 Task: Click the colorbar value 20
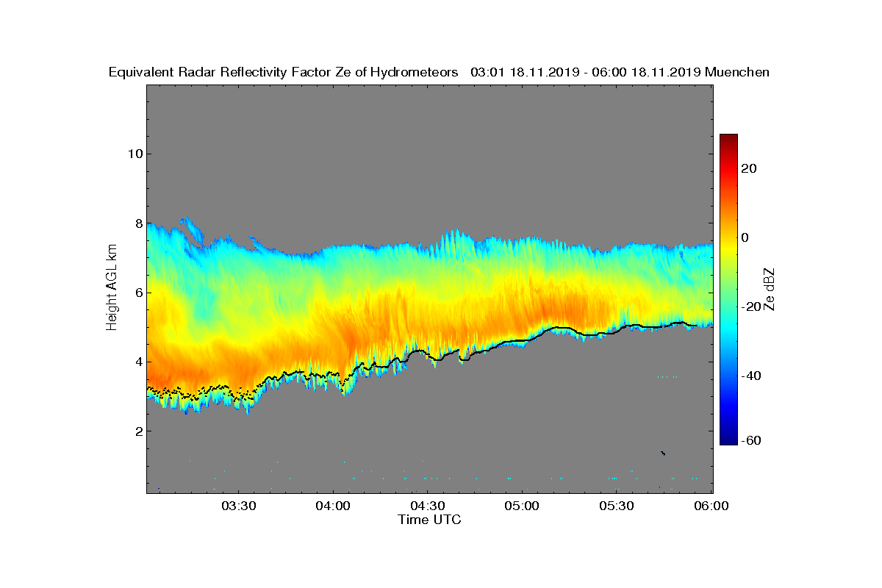coord(749,168)
